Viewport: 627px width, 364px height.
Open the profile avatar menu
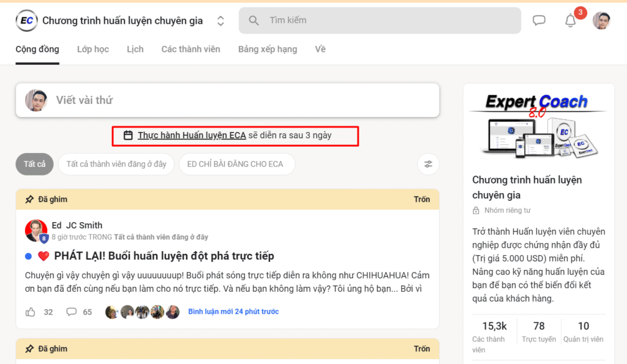pyautogui.click(x=601, y=20)
